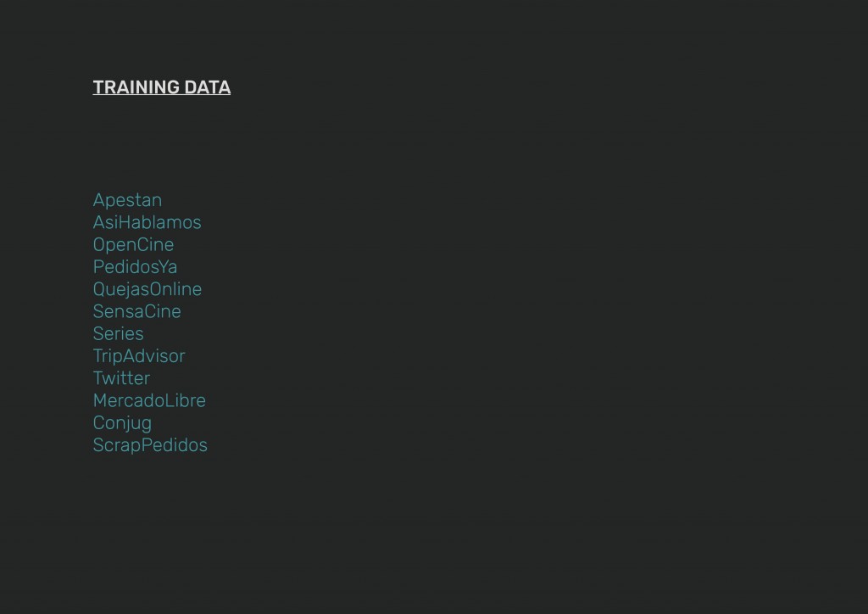Follow the QuejasOnline entry in the list
This screenshot has height=614, width=868.
coord(147,289)
